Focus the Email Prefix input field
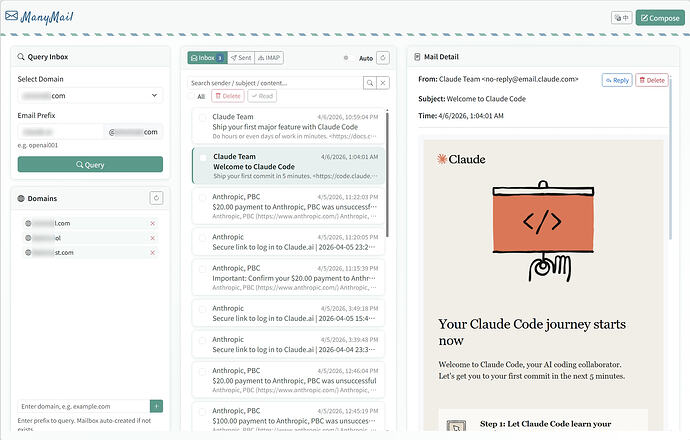Viewport: 690px width, 440px height. (60, 132)
